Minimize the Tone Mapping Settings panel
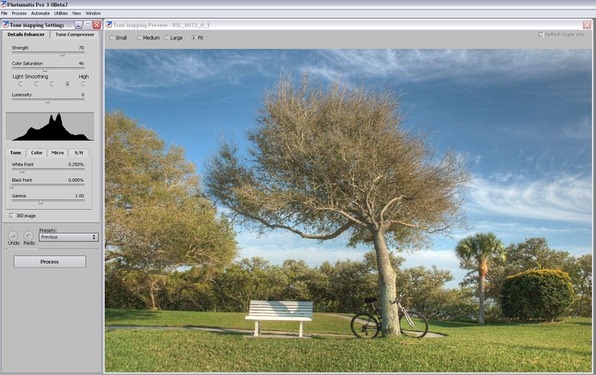596x375 pixels. pos(78,25)
